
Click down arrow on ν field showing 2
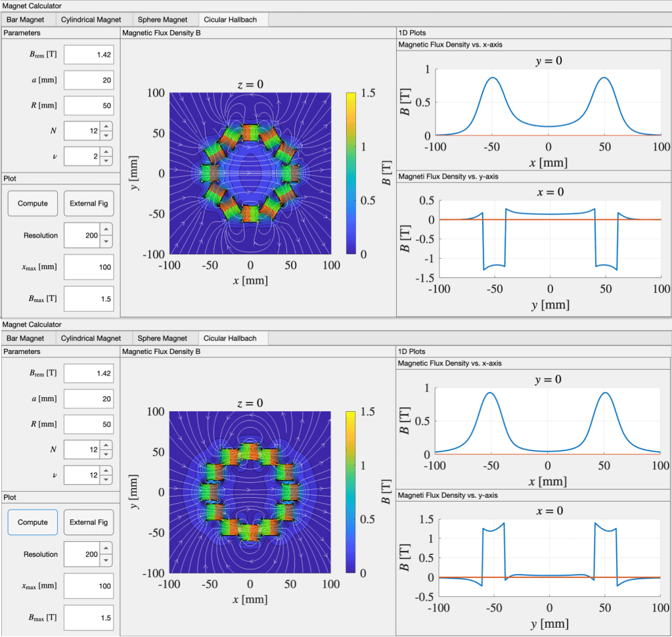pyautogui.click(x=106, y=160)
